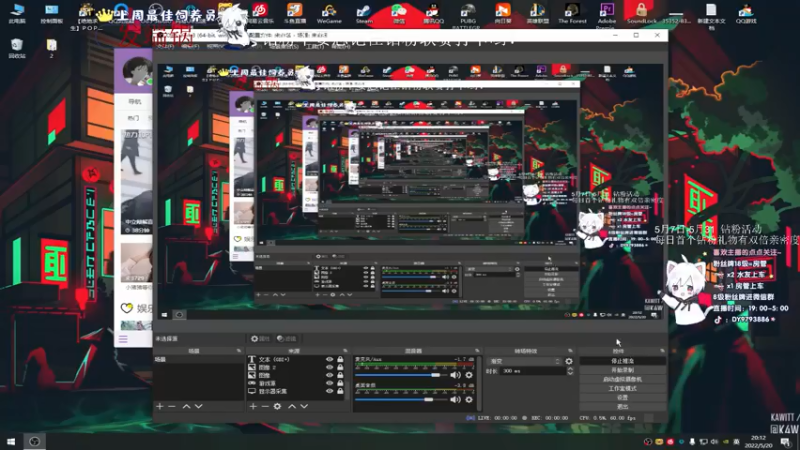Open source properties gear in sources toolbar
800x450 pixels.
point(277,406)
